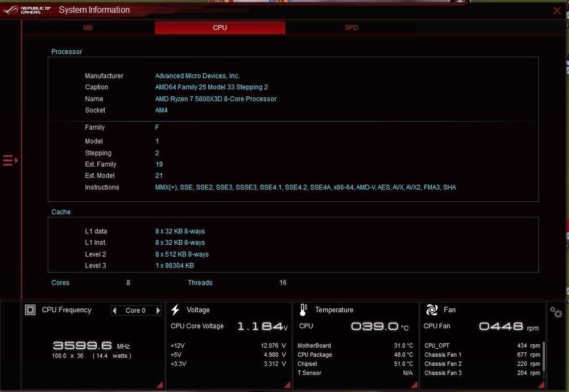Click the CPU Core Voltage 1.184 value
This screenshot has width=569, height=392.
coord(262,327)
